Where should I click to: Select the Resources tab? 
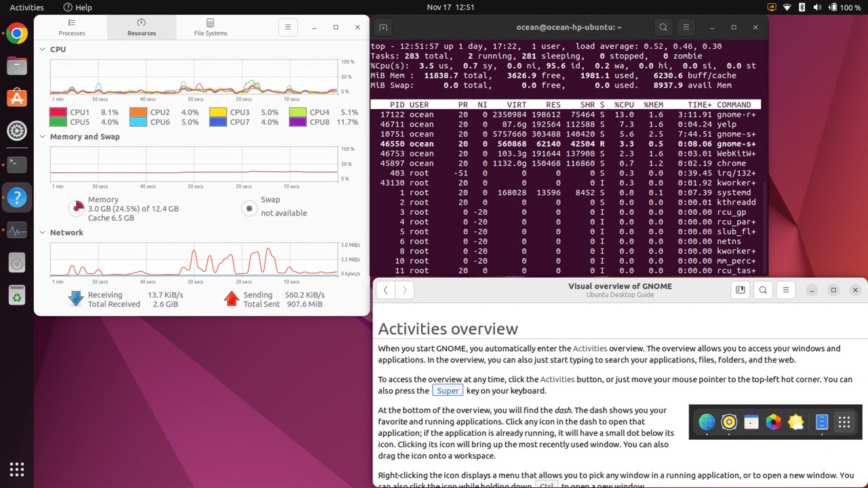coord(141,27)
